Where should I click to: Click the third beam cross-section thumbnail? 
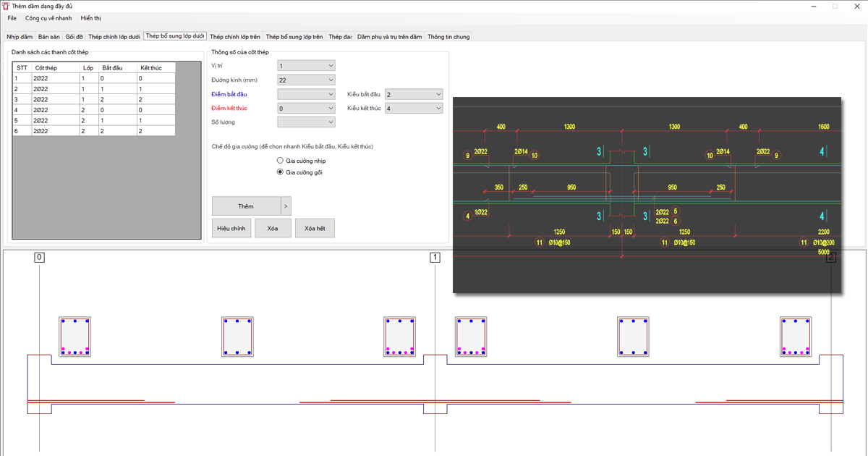pyautogui.click(x=400, y=337)
